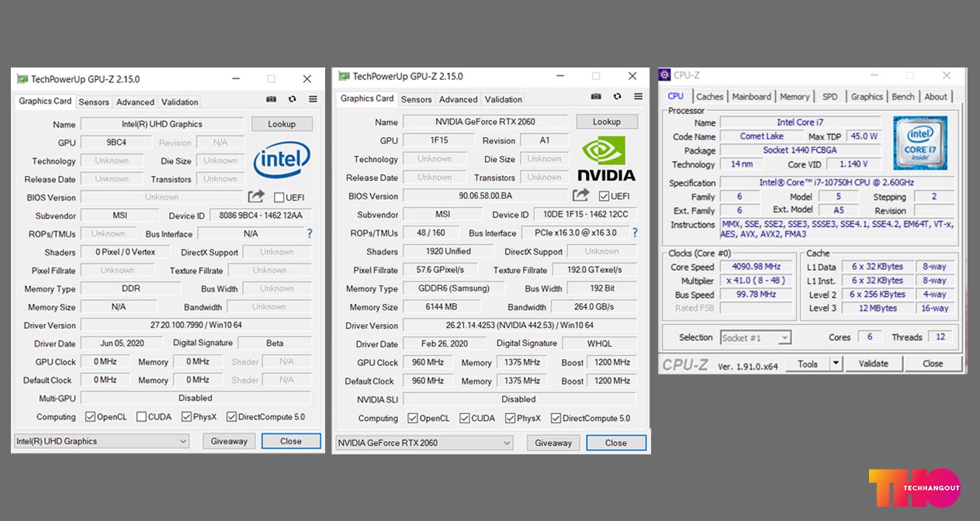
Task: Click Lookup button in NVIDIA GPU-Z window
Action: pyautogui.click(x=607, y=122)
